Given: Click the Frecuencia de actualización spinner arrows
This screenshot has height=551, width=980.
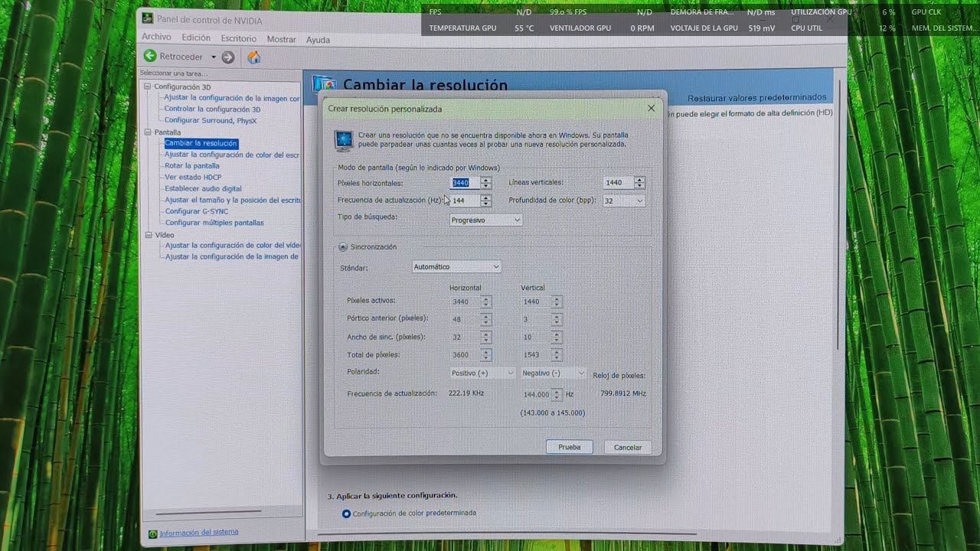Looking at the screenshot, I should click(486, 201).
